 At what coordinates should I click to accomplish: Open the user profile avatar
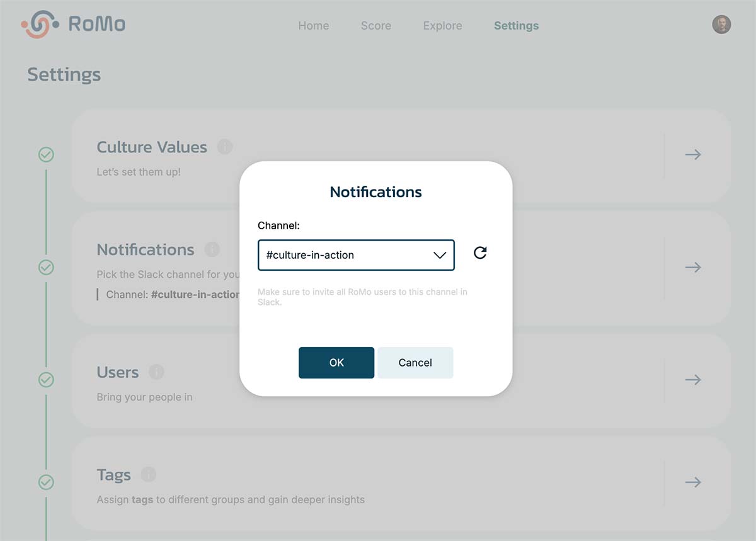coord(721,25)
